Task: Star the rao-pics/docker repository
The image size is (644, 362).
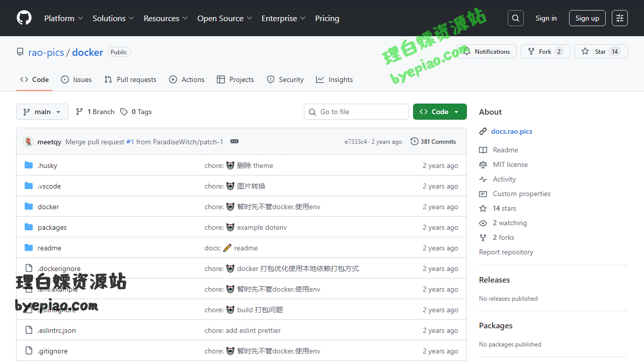Action: click(601, 51)
